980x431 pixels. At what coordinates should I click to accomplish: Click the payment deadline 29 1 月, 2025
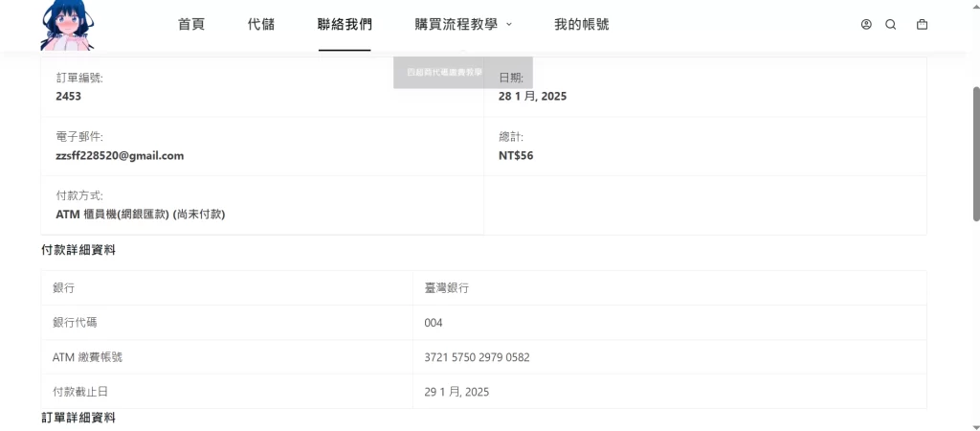pyautogui.click(x=457, y=392)
